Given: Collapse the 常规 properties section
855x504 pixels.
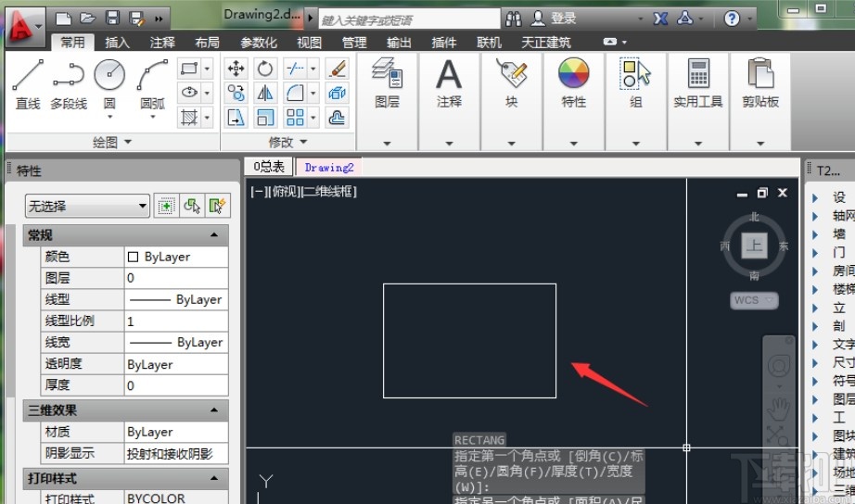Looking at the screenshot, I should 214,235.
